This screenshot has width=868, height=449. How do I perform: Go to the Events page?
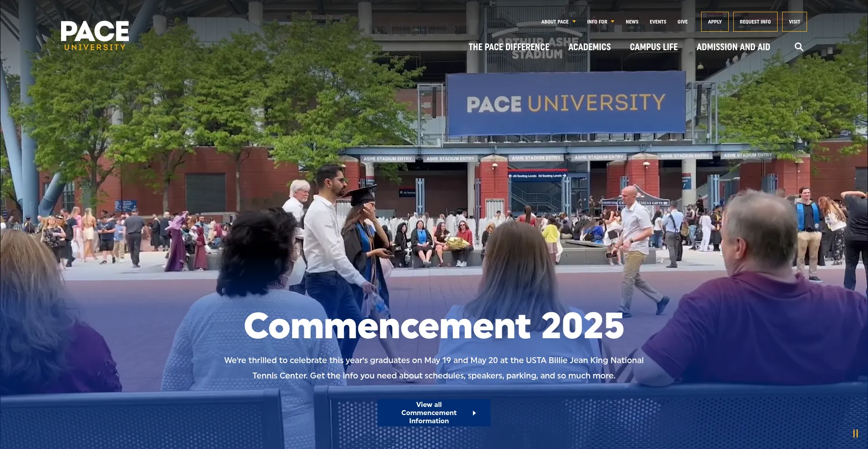658,22
